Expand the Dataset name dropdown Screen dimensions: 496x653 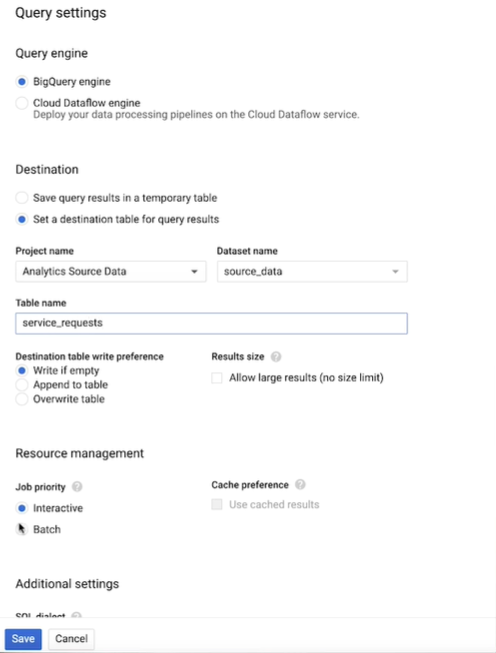(x=312, y=272)
